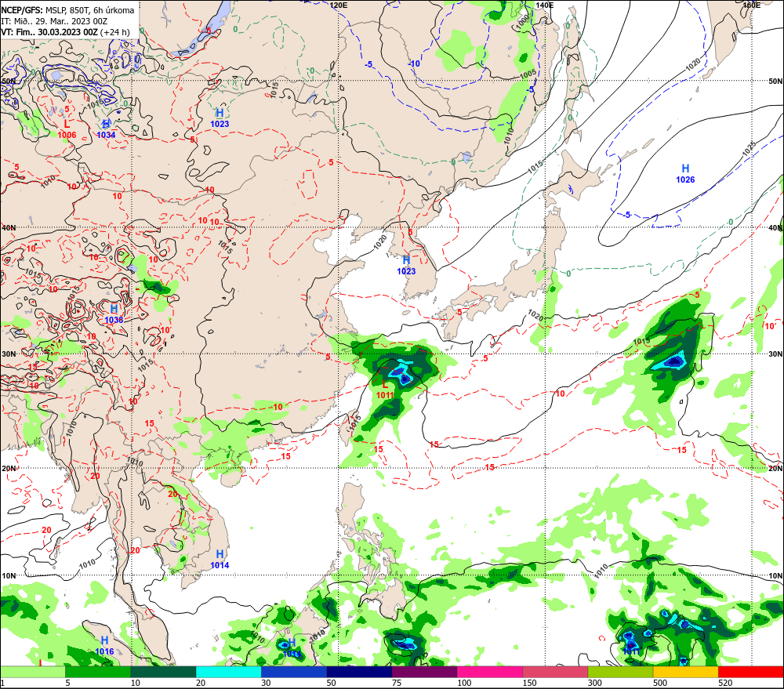The height and width of the screenshot is (689, 784).
Task: Click the 1025 isobar label
Action: tap(749, 148)
